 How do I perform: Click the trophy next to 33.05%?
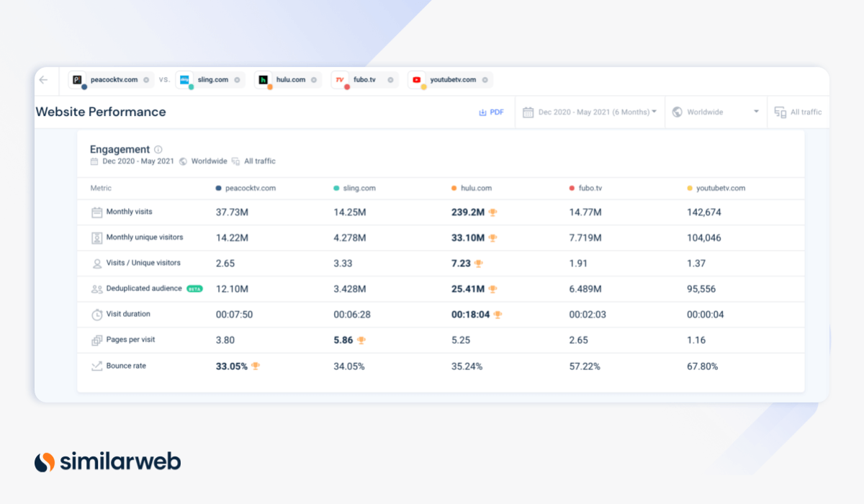pos(255,366)
